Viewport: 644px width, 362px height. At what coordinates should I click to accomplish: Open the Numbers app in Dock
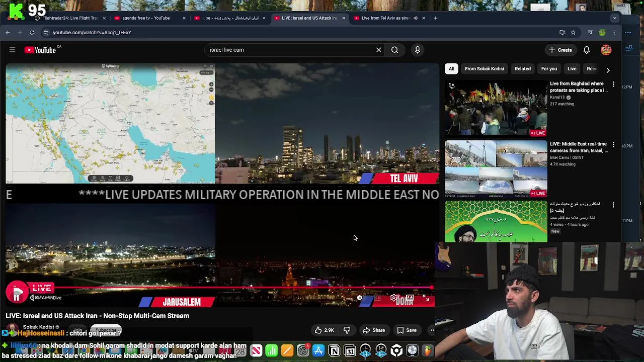[272, 350]
